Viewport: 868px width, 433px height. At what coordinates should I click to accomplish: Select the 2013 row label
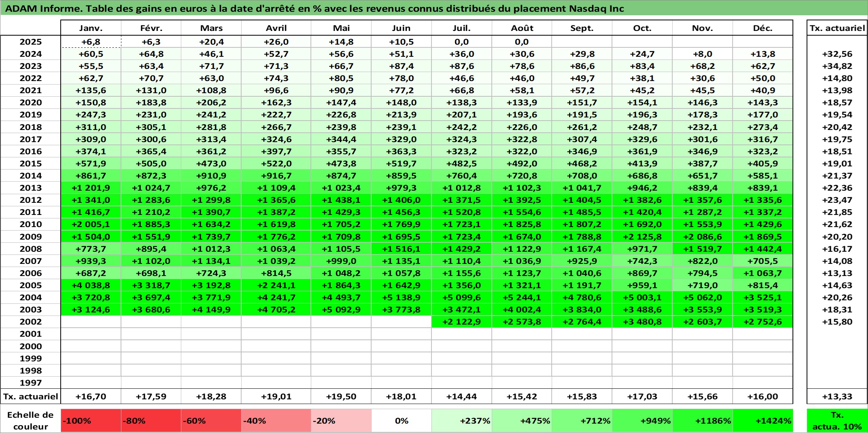tap(31, 188)
